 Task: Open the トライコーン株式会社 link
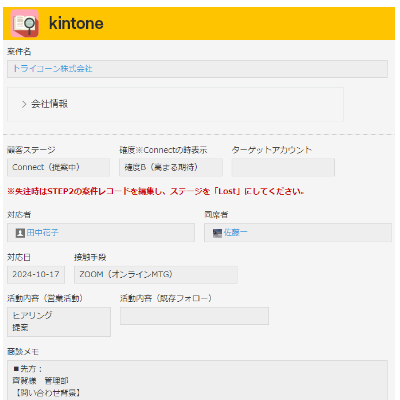coord(52,69)
